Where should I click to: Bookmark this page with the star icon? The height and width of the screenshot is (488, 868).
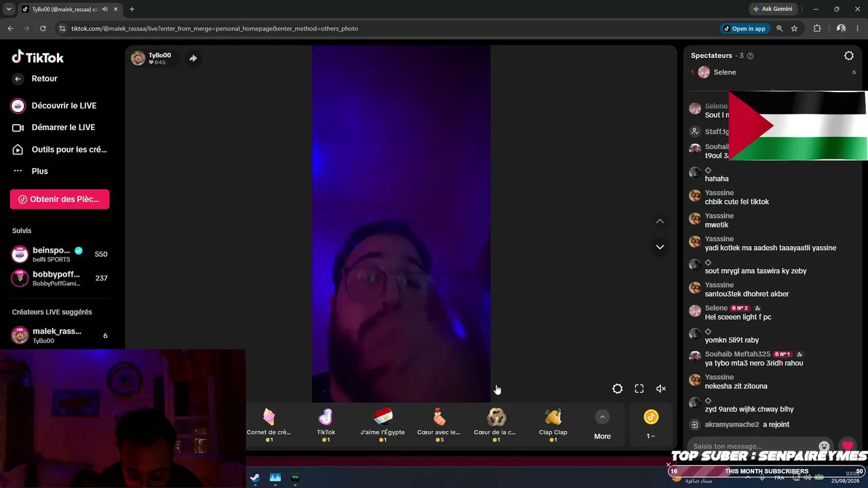click(794, 28)
